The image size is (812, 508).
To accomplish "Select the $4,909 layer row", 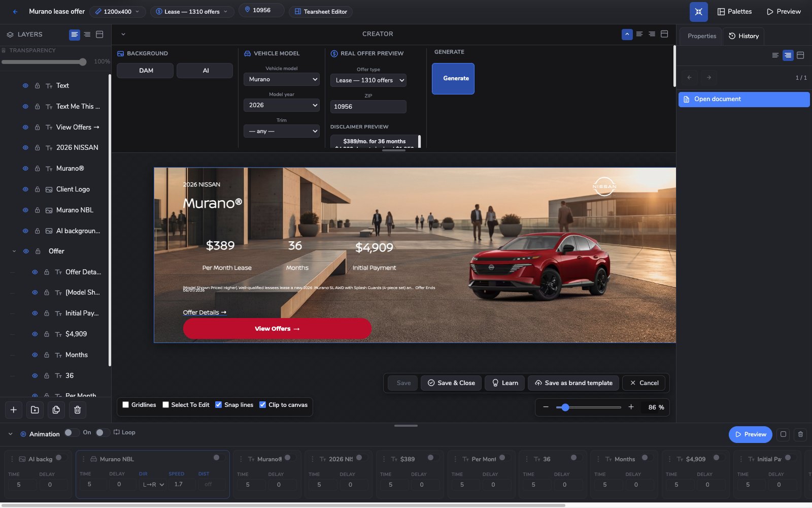I will (x=56, y=334).
